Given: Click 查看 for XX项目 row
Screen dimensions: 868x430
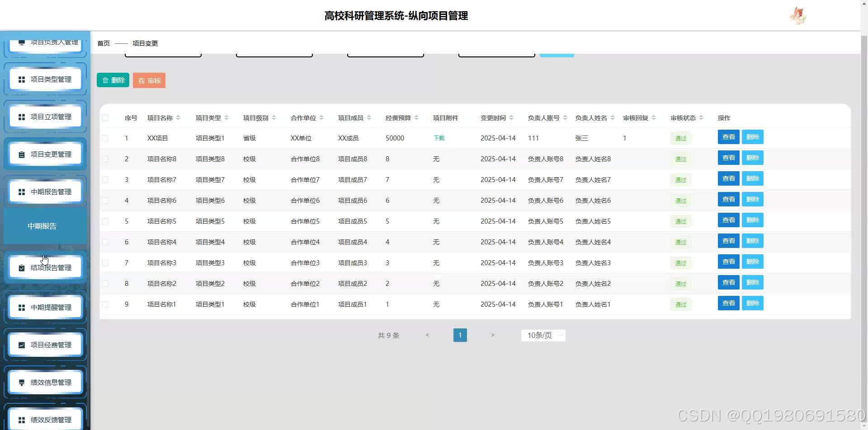Looking at the screenshot, I should [728, 137].
